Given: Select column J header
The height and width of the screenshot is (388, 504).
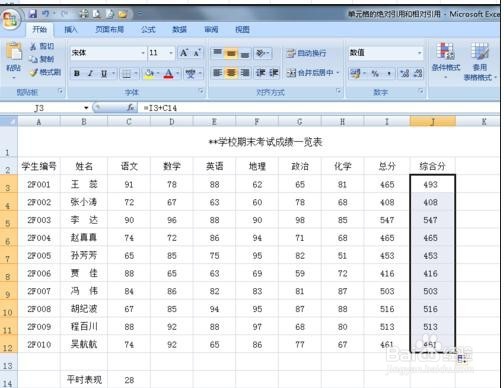Looking at the screenshot, I should 432,122.
